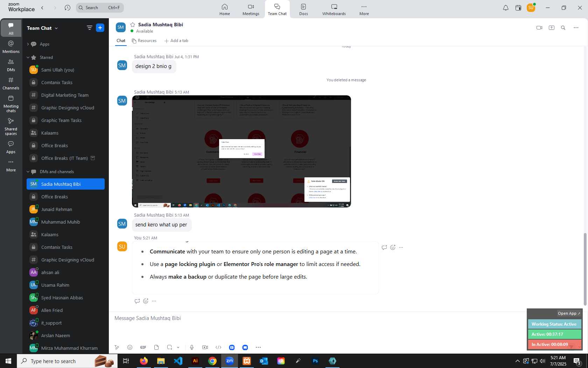
Task: Start a video meeting with Sadia
Action: click(539, 28)
